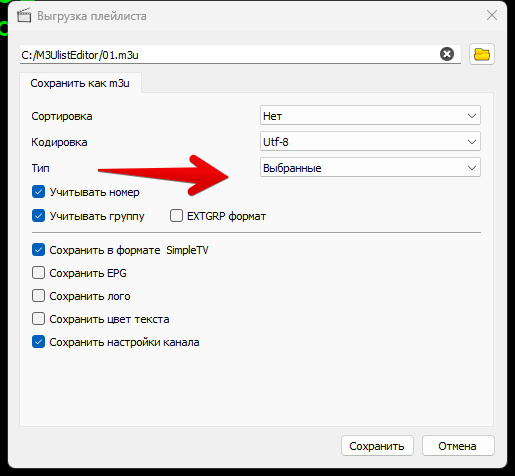Enable Сохранить EPG option
This screenshot has height=476, width=515.
pos(38,273)
